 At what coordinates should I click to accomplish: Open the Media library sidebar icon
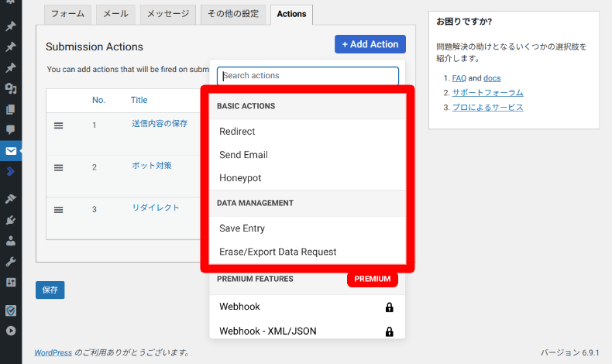[x=11, y=88]
